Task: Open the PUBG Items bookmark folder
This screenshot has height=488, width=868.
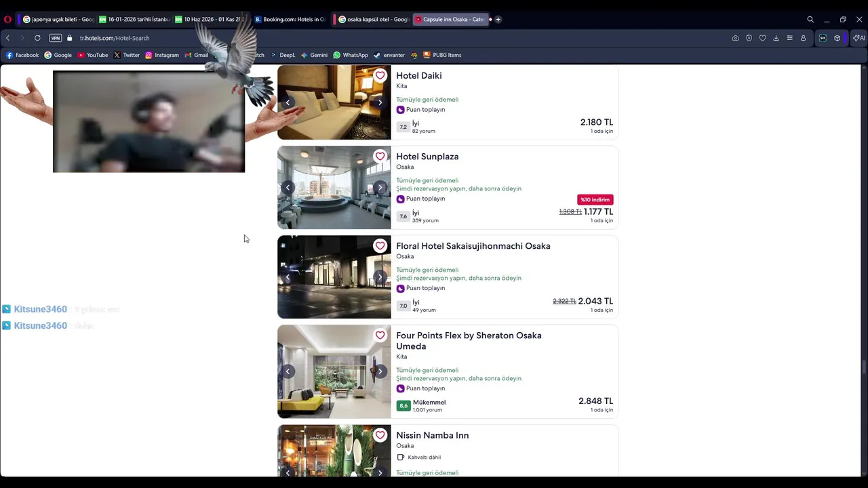Action: 442,55
